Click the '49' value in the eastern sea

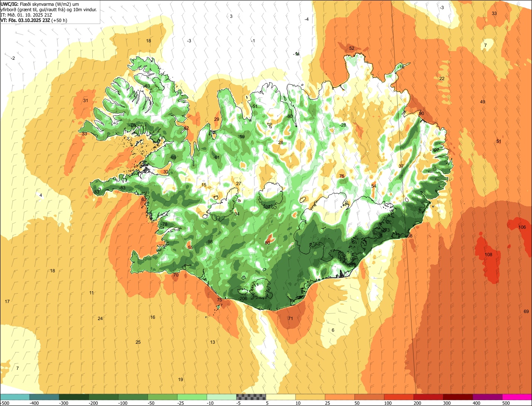coord(483,102)
